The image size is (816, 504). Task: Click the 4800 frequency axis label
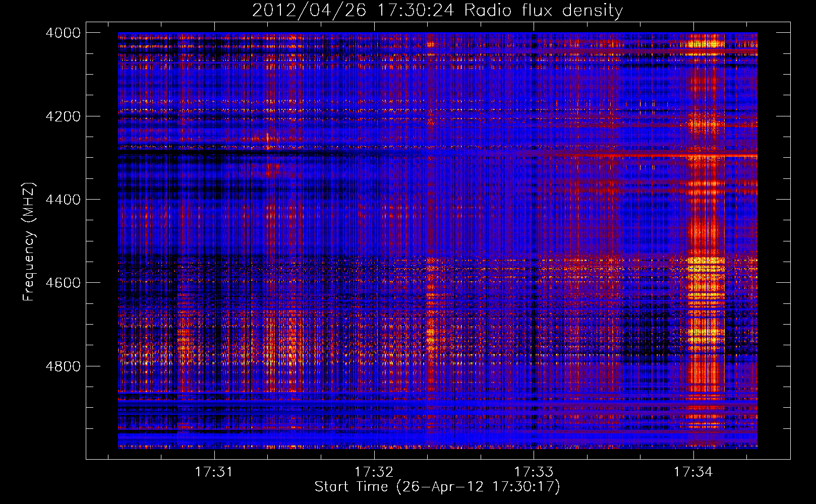click(x=63, y=366)
